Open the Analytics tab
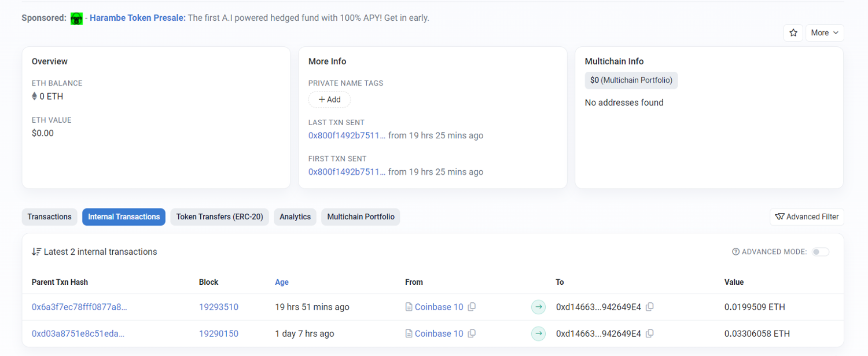Image resolution: width=868 pixels, height=356 pixels. point(295,217)
